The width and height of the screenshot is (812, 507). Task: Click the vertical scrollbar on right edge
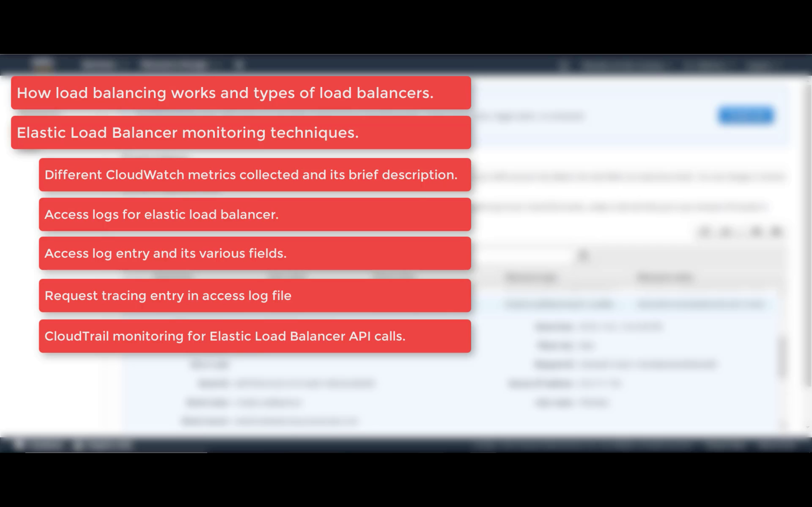(x=808, y=235)
